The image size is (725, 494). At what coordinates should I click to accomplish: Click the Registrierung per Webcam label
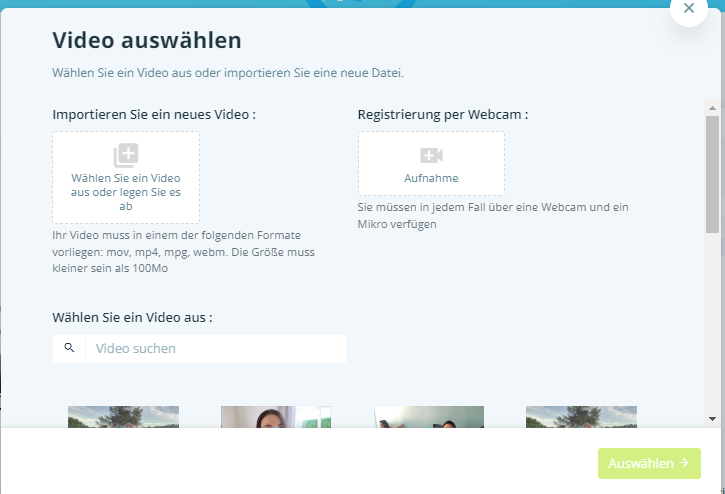pos(443,114)
